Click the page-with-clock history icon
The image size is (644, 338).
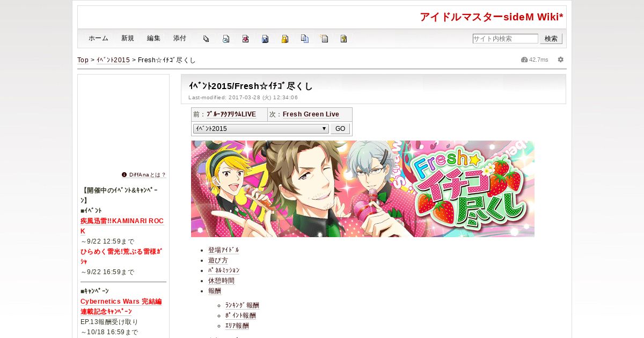point(226,39)
